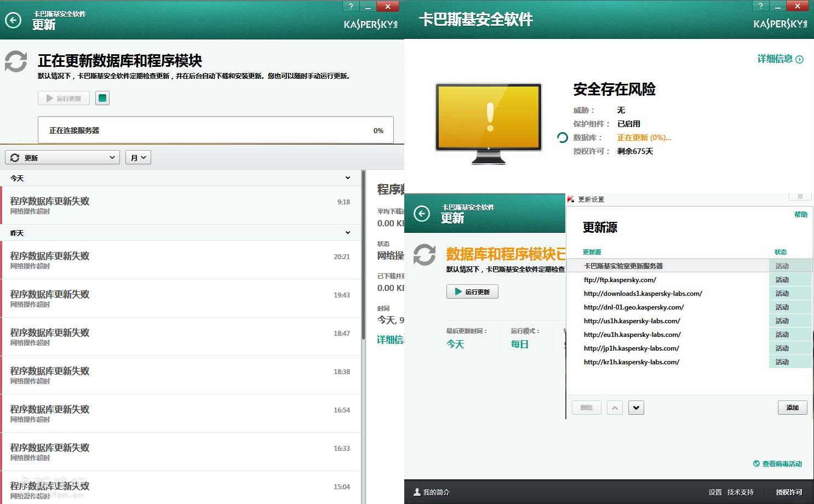The height and width of the screenshot is (504, 814).
Task: Open the 更新 report type dropdown
Action: 63,158
